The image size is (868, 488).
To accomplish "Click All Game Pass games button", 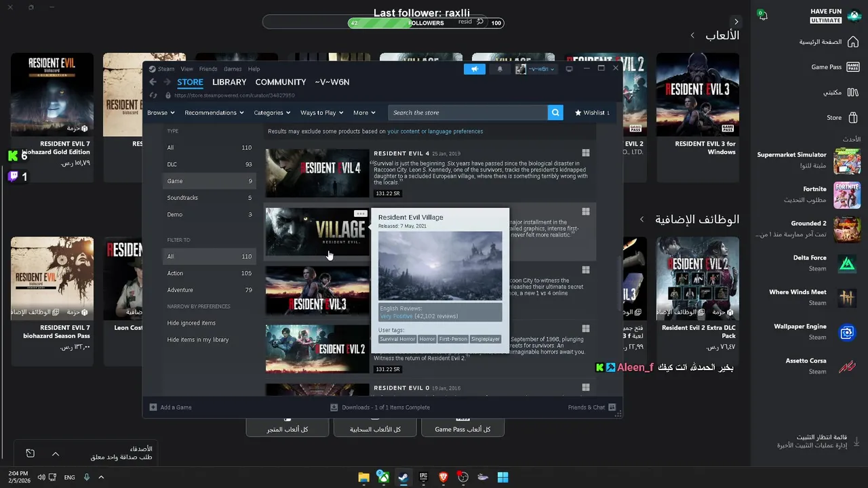I will tap(462, 428).
